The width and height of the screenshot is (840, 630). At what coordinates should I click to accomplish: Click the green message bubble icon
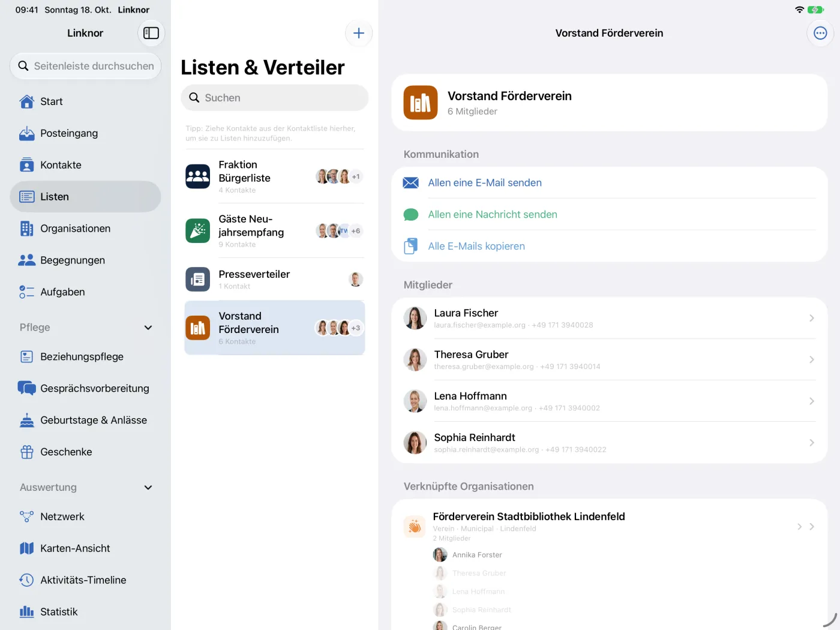pyautogui.click(x=411, y=215)
